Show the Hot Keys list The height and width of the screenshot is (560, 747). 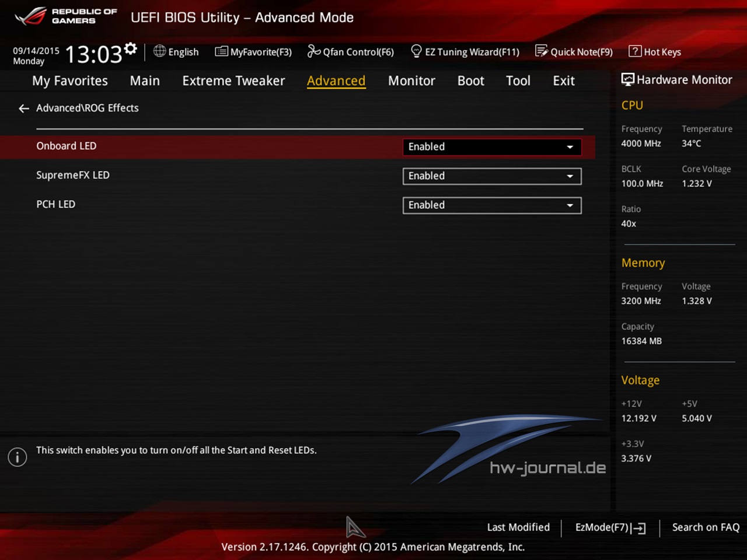[x=655, y=52]
